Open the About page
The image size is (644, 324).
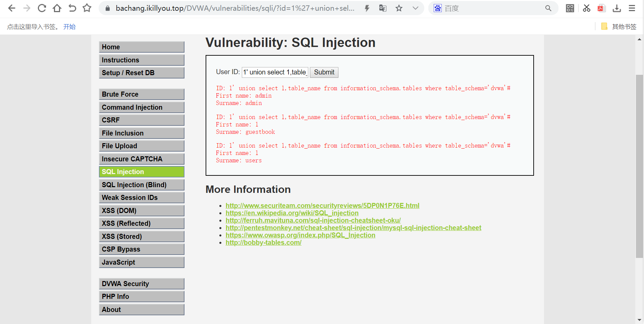(142, 310)
